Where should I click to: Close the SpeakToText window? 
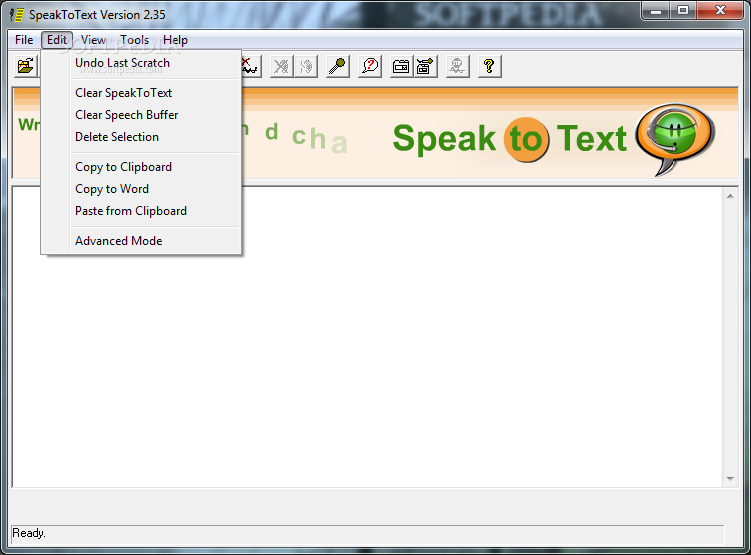point(720,11)
